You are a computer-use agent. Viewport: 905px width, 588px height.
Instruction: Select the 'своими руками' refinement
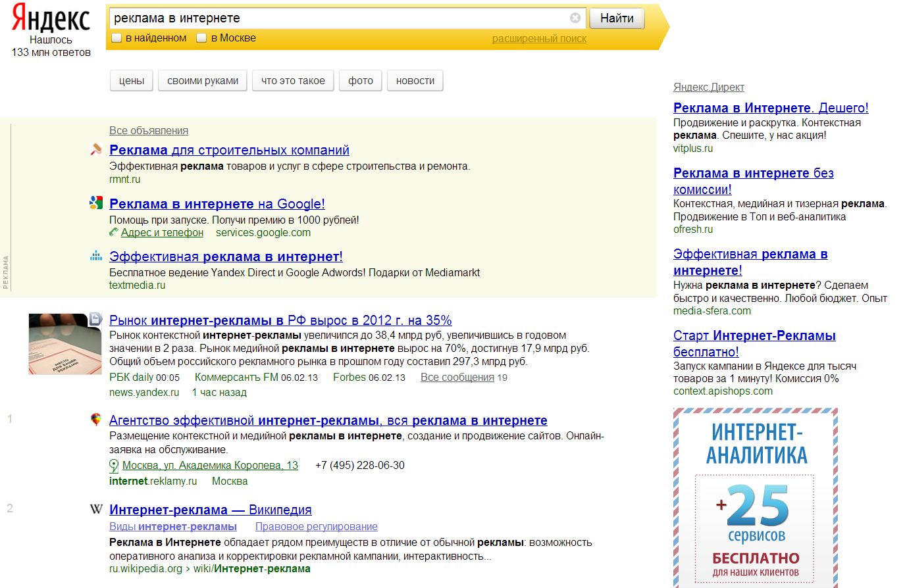click(203, 81)
